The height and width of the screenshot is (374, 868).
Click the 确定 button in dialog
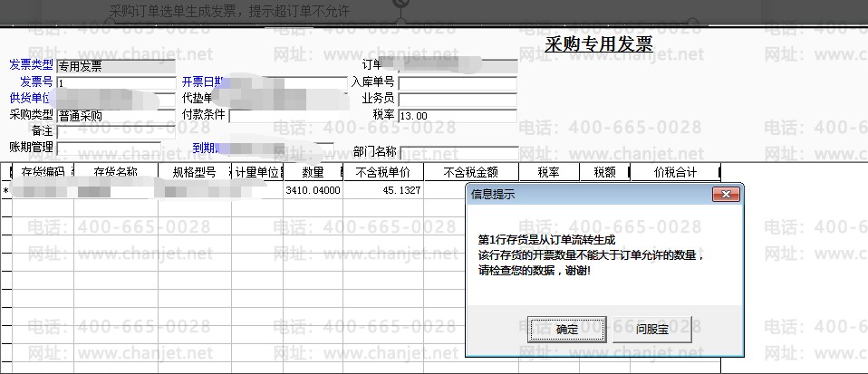(x=566, y=330)
